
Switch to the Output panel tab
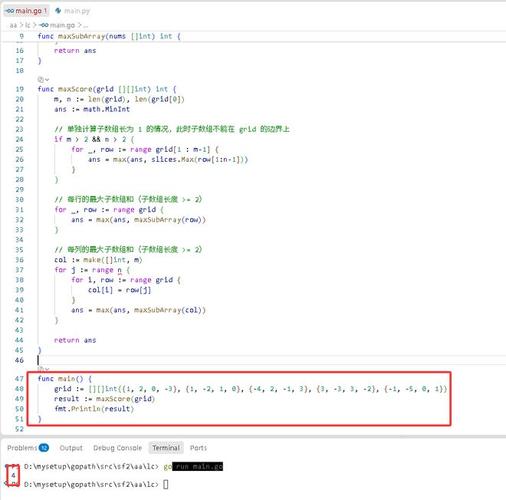(71, 448)
